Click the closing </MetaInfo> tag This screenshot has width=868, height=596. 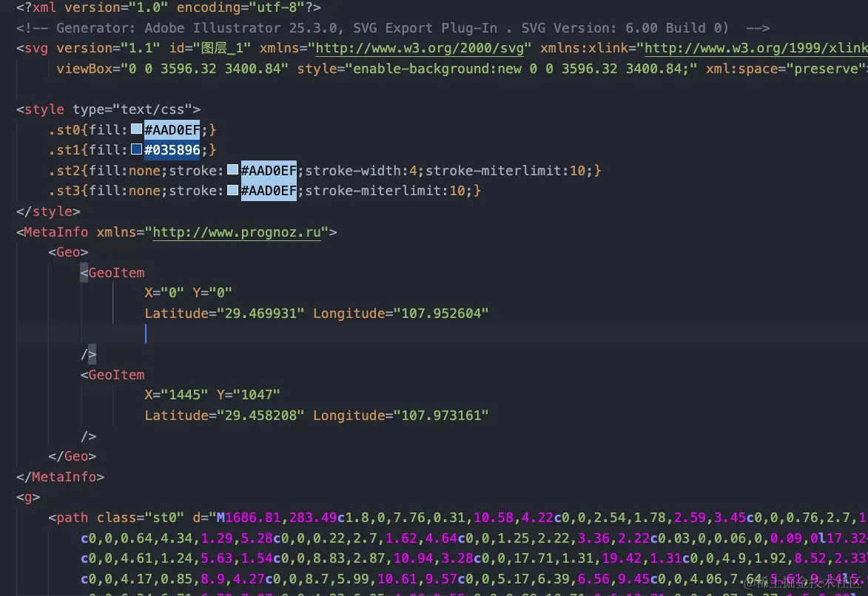(x=60, y=476)
